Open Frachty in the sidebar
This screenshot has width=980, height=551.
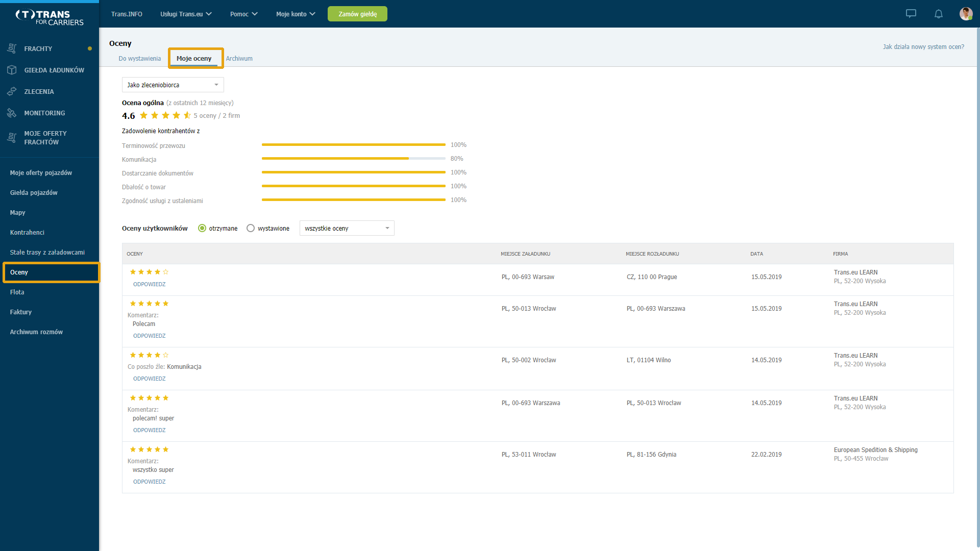[38, 48]
